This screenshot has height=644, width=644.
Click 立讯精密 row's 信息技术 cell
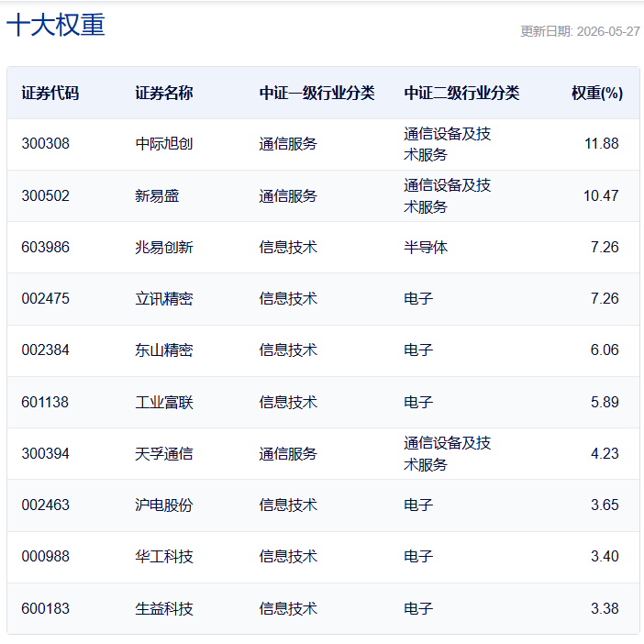(288, 298)
